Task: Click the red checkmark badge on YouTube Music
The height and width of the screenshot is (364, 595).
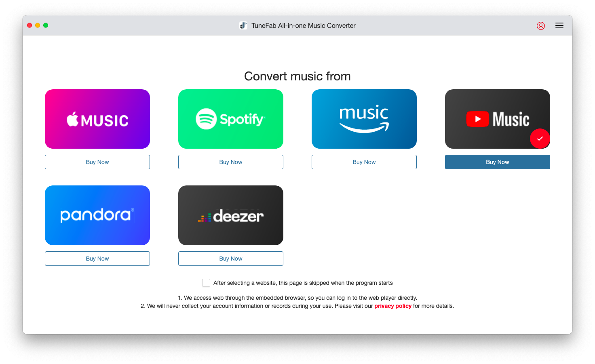Action: point(540,139)
